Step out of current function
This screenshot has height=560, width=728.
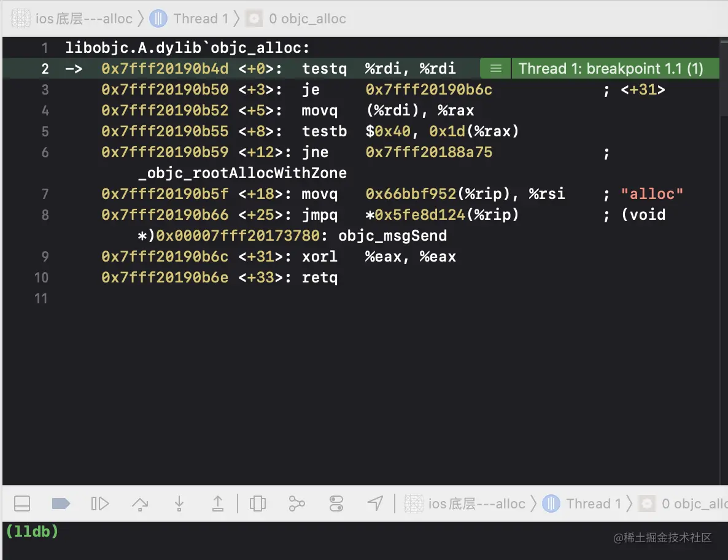[x=218, y=504]
